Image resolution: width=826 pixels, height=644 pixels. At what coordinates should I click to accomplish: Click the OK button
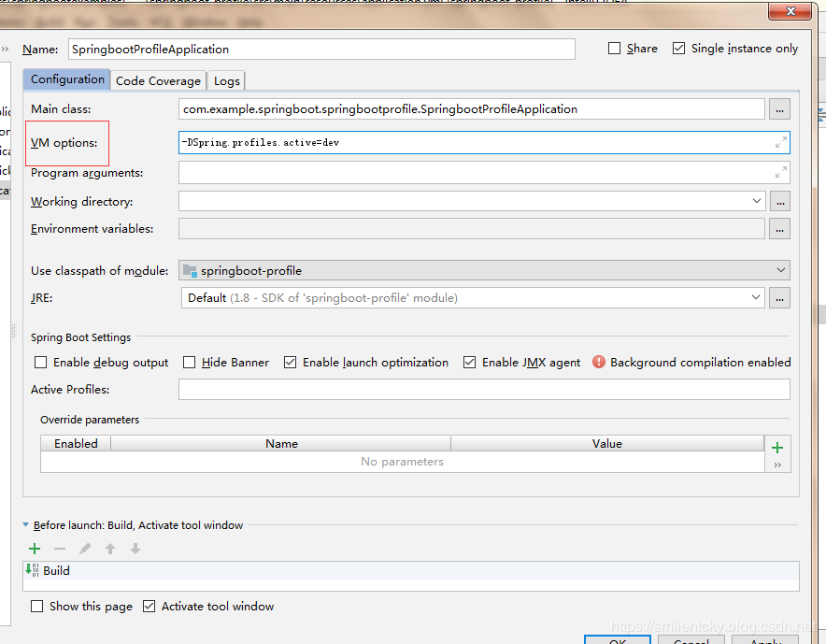tap(618, 639)
